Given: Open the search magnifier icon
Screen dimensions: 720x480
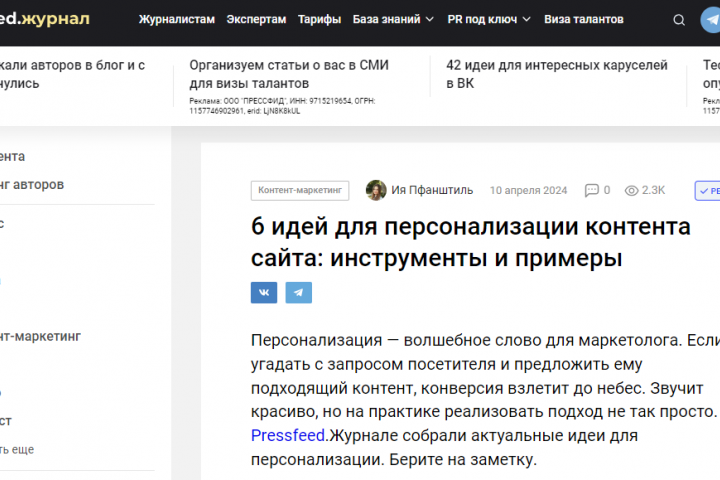Looking at the screenshot, I should tap(679, 20).
